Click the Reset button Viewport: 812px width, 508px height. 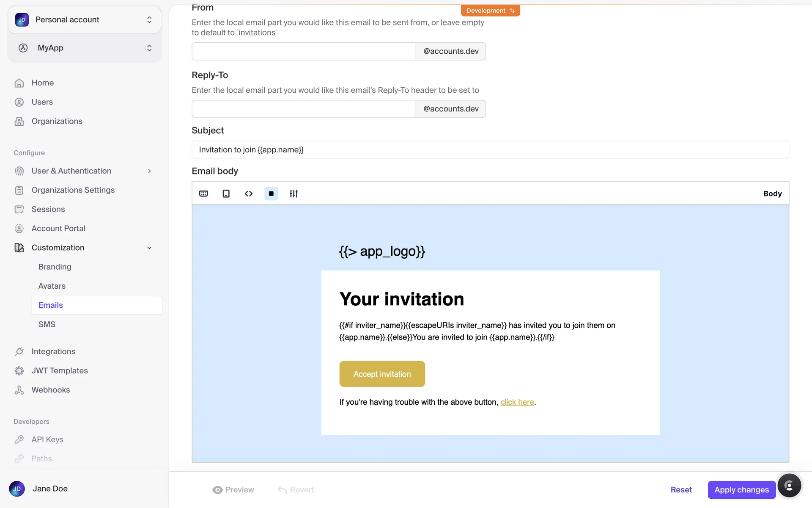681,490
